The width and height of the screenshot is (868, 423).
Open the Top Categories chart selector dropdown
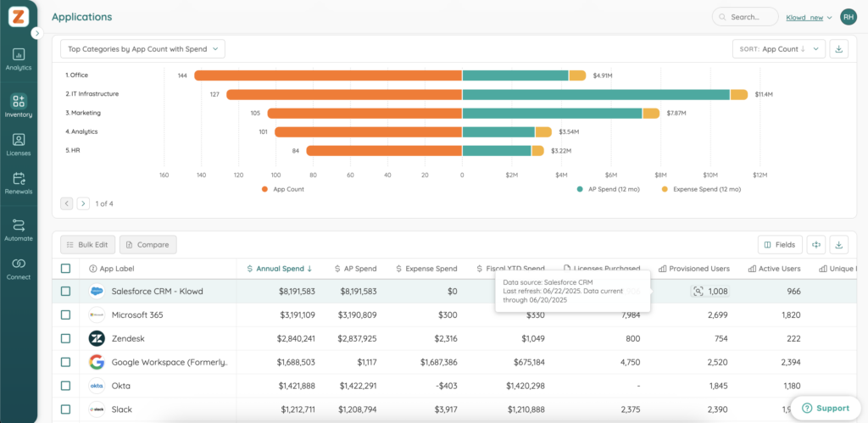[x=142, y=48]
